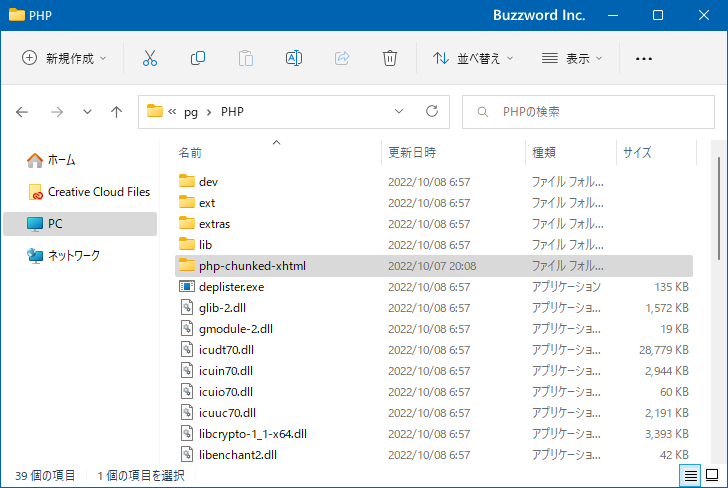
Task: Show hidden breadcrumb path chevrons
Action: click(x=172, y=111)
